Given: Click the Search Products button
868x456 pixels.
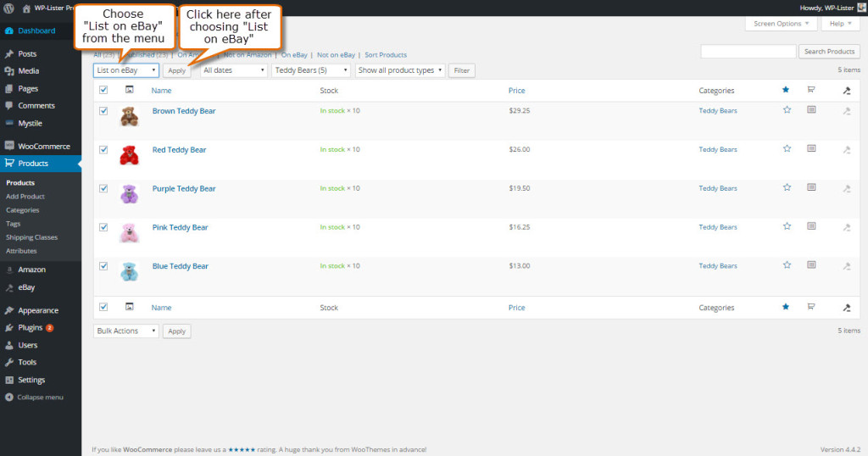Looking at the screenshot, I should (829, 52).
